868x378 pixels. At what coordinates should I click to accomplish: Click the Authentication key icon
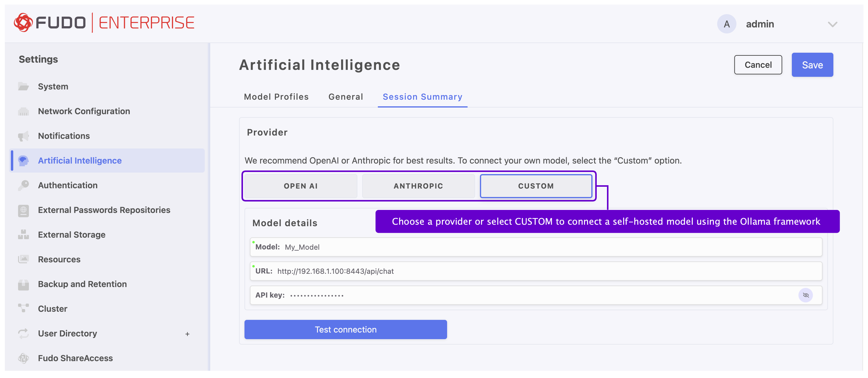(x=23, y=185)
